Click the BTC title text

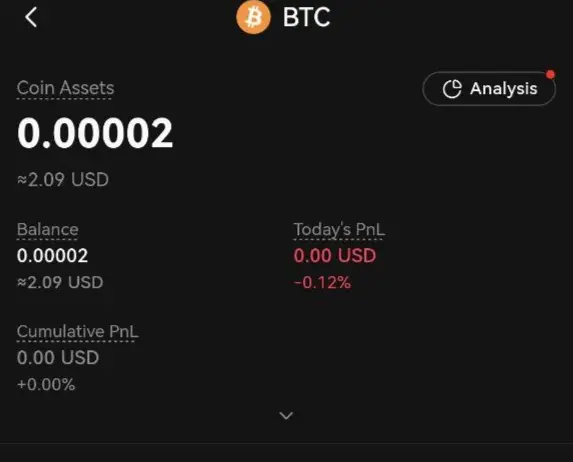(x=307, y=17)
